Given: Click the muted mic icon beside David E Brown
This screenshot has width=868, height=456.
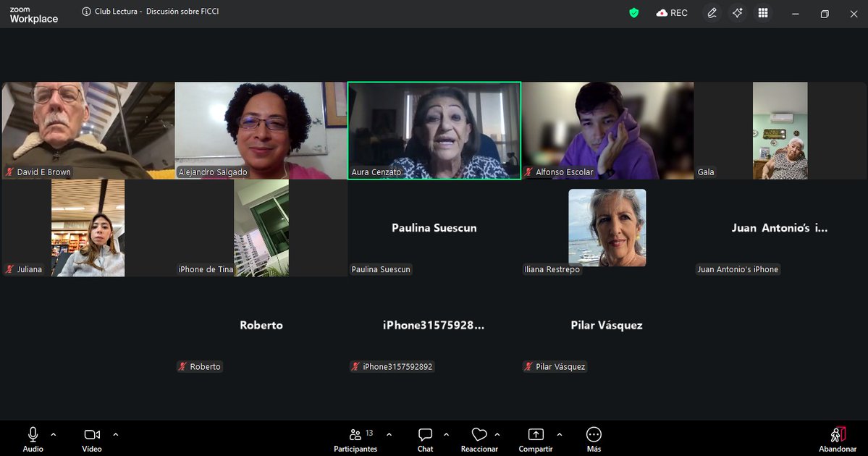Looking at the screenshot, I should click(9, 172).
